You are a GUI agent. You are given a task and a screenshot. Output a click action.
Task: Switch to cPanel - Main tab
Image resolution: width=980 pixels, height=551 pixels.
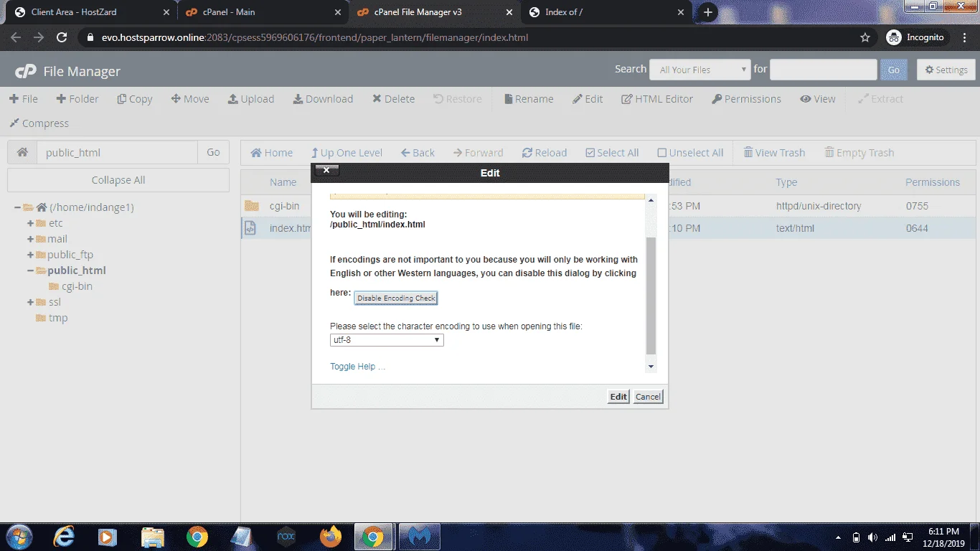261,12
